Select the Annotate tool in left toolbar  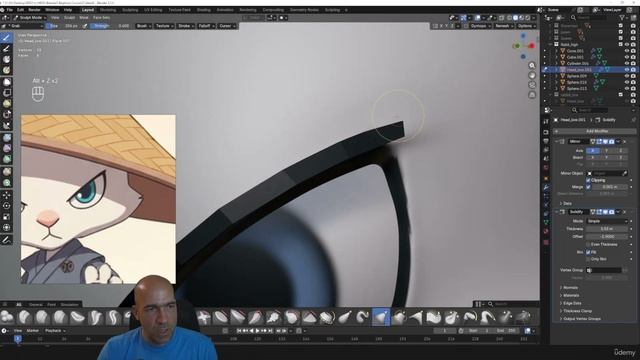coord(7,240)
